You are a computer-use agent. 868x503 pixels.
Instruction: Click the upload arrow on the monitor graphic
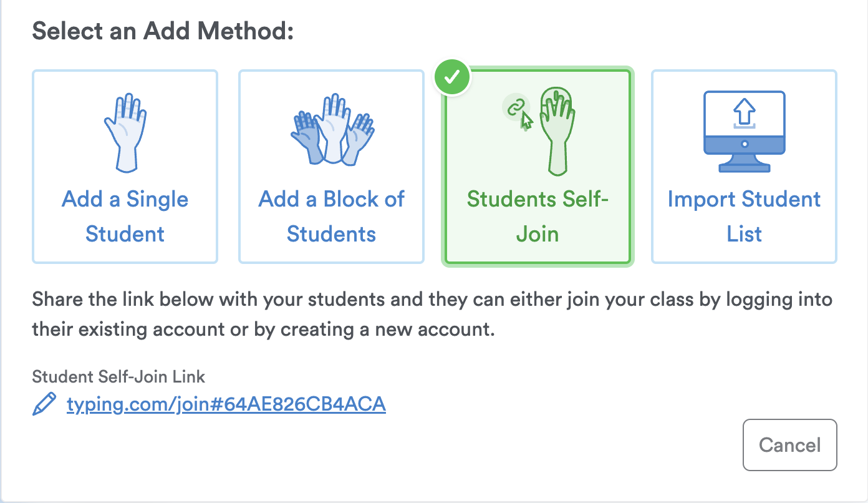pyautogui.click(x=744, y=112)
